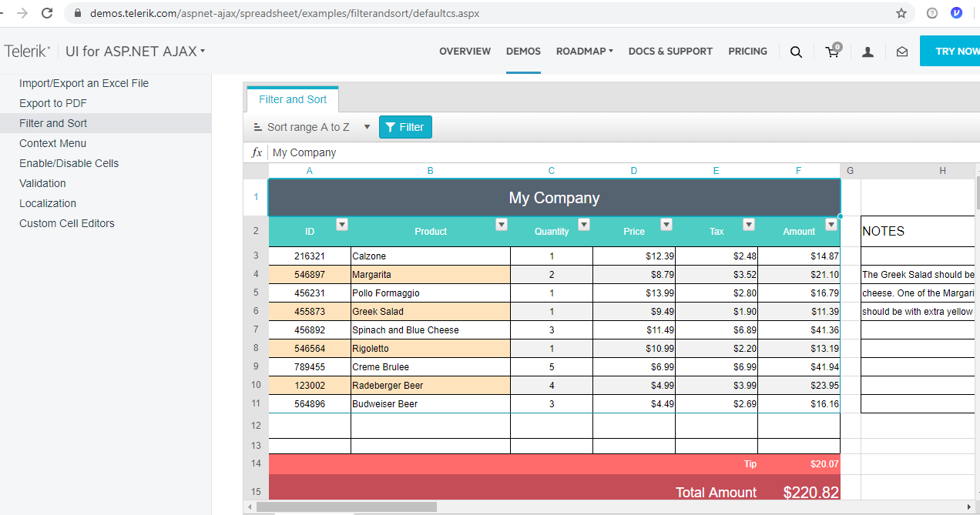980x515 pixels.
Task: Select the Filter and Sort tab
Action: 293,99
